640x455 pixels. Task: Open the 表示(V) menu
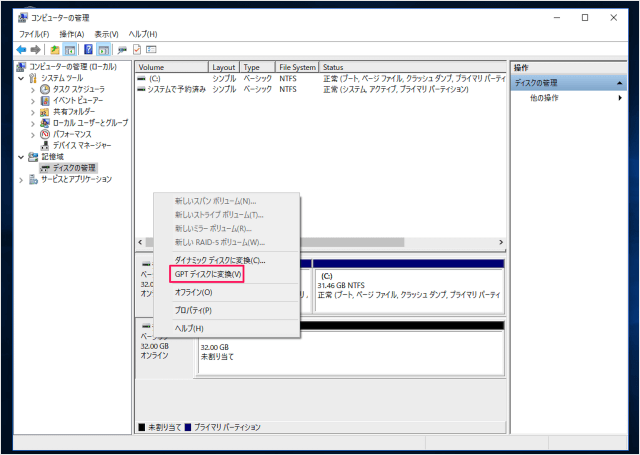tap(107, 34)
